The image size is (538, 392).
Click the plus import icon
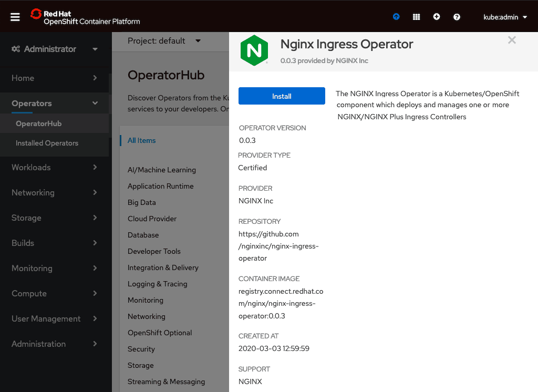tap(437, 17)
